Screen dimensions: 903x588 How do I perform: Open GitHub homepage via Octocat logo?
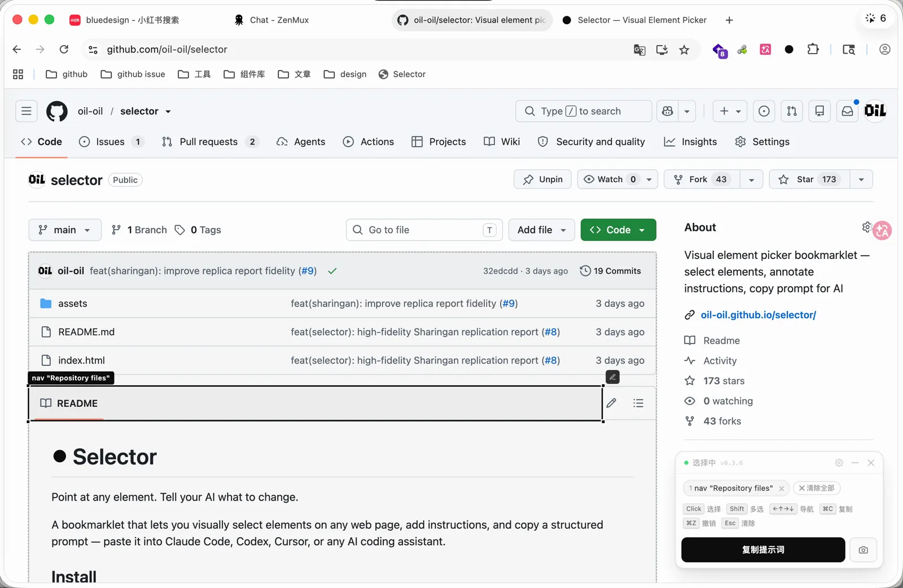click(x=56, y=111)
